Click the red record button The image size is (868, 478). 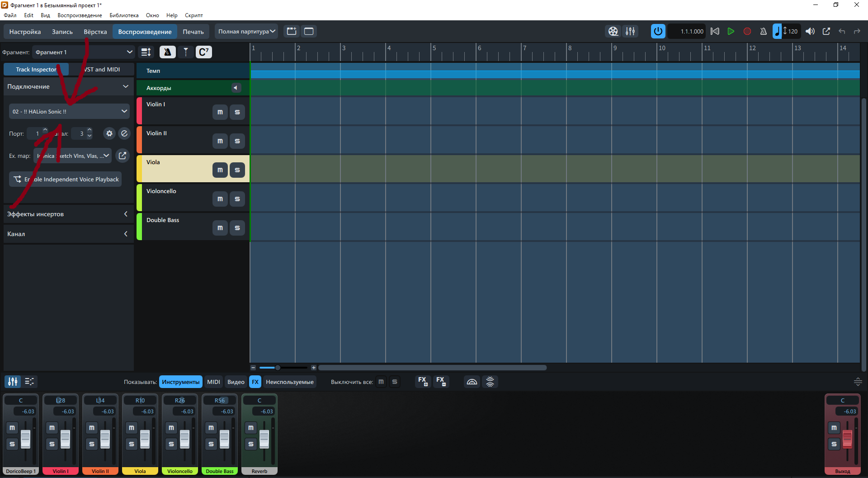(x=747, y=31)
